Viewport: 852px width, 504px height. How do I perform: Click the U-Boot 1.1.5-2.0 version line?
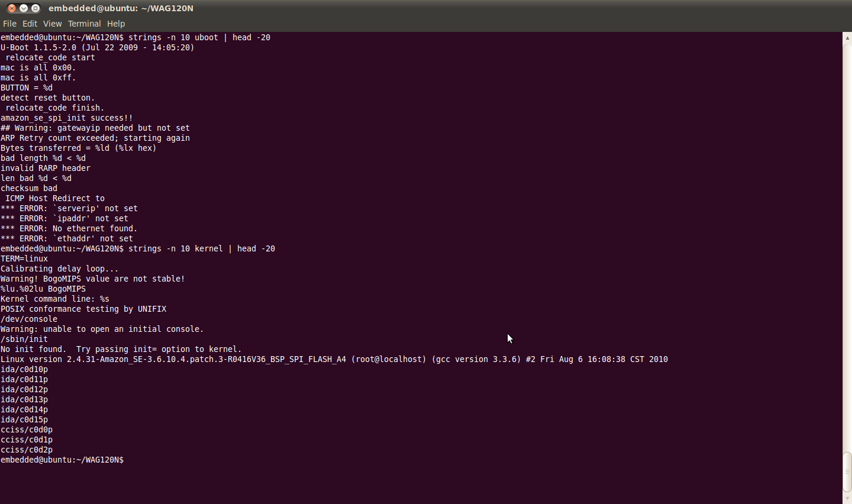point(98,47)
